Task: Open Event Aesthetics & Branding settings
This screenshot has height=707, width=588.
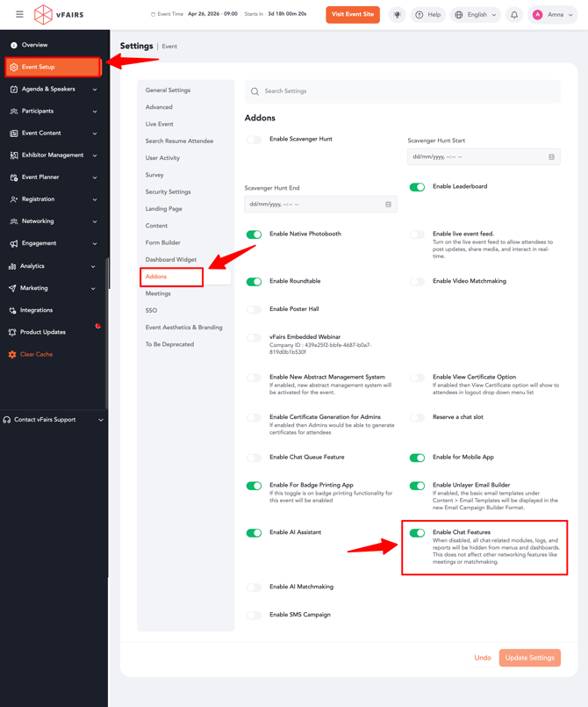Action: pyautogui.click(x=183, y=328)
